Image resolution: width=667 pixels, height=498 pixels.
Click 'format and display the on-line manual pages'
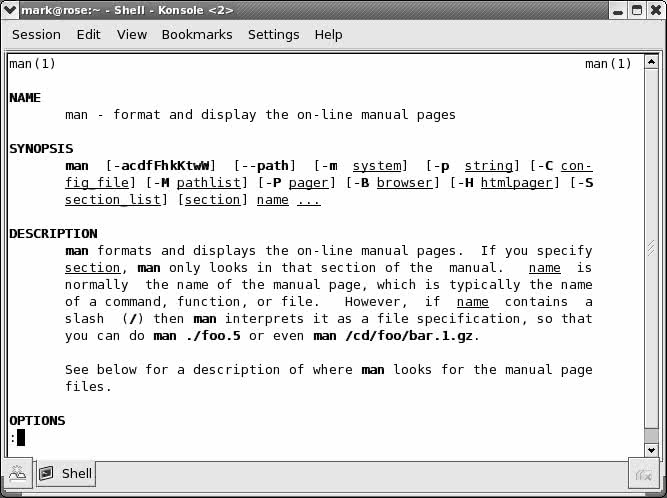[284, 115]
